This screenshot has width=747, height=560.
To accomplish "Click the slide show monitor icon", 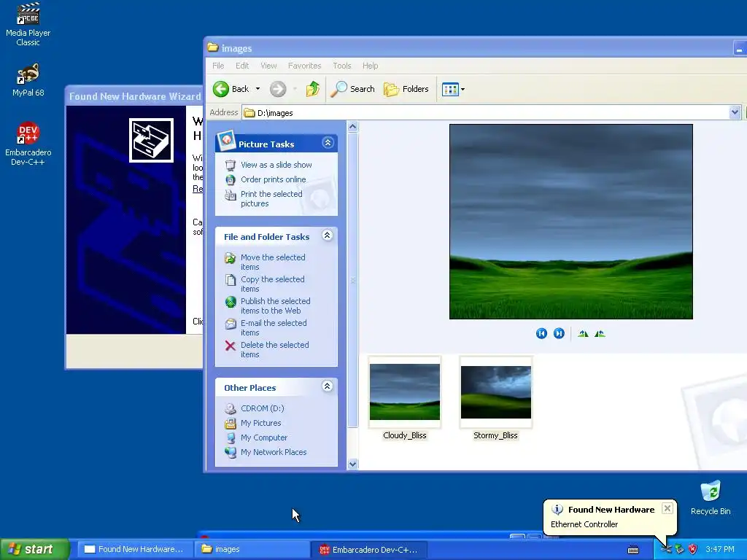I will (x=230, y=166).
